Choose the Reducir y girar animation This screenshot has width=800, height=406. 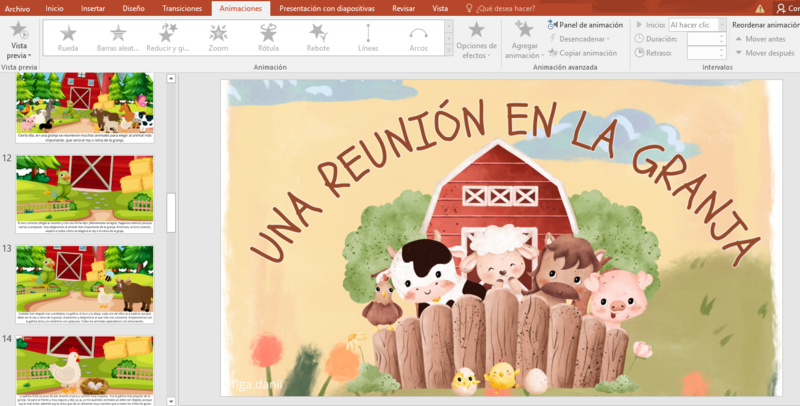[168, 38]
